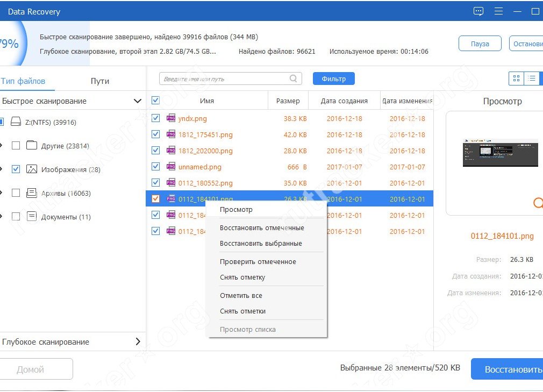Viewport: 543px width, 392px height.
Task: Sort by the Размер column header
Action: (288, 101)
